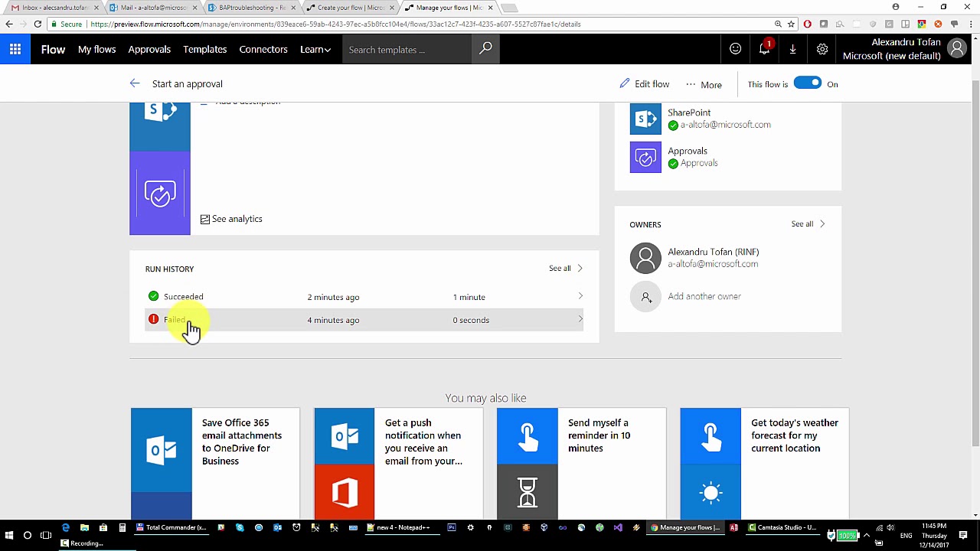Click the browser reload icon
Viewport: 980px width, 551px height.
(x=38, y=24)
